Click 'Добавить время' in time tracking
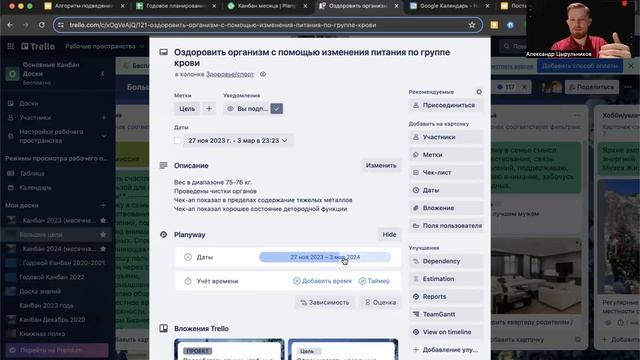 click(x=322, y=281)
